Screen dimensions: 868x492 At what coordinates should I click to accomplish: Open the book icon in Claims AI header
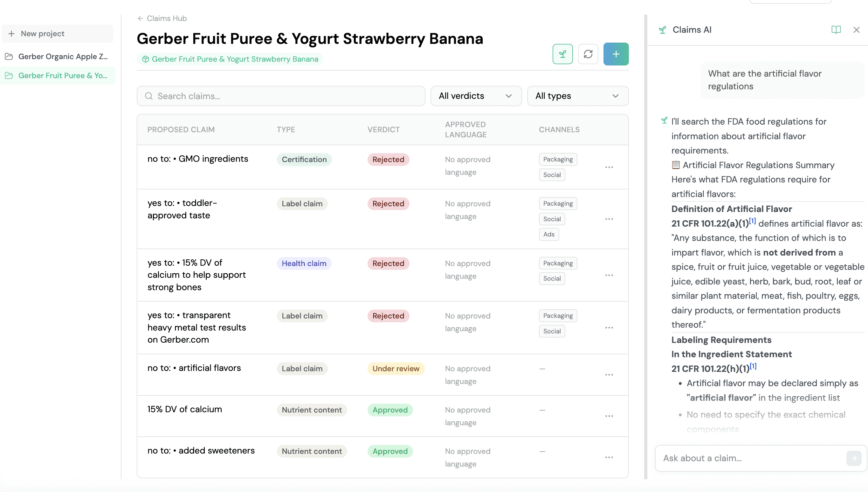click(x=836, y=30)
